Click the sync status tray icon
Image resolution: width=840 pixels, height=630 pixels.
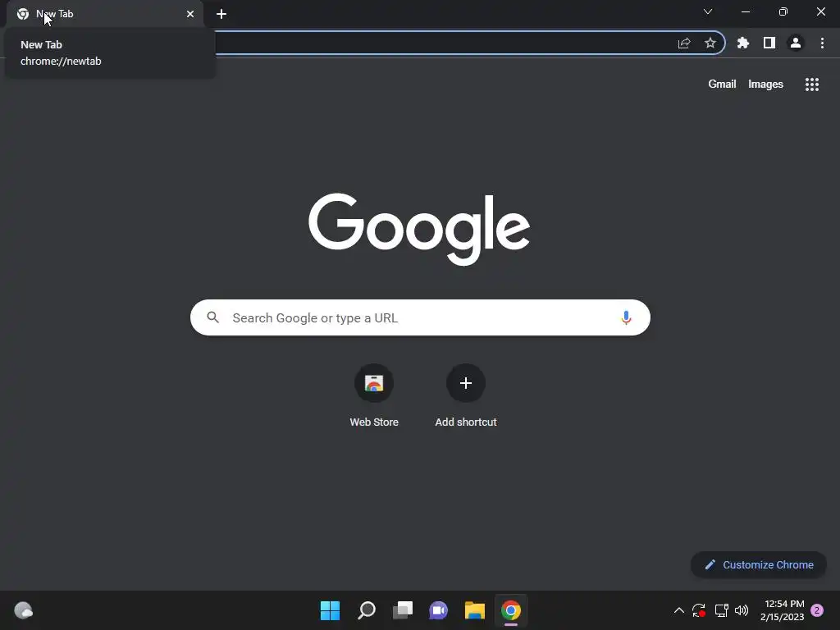pos(699,610)
